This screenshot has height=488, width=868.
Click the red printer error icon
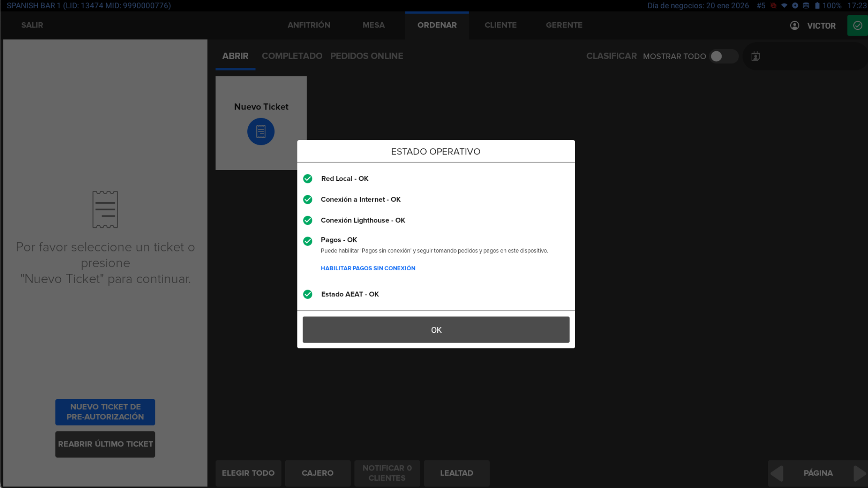(773, 6)
